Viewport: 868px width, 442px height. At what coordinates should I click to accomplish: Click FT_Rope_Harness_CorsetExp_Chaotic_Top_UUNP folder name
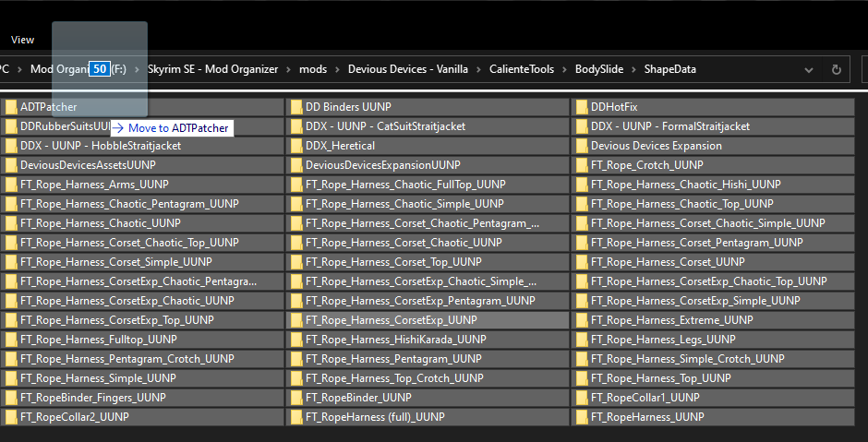(x=708, y=281)
